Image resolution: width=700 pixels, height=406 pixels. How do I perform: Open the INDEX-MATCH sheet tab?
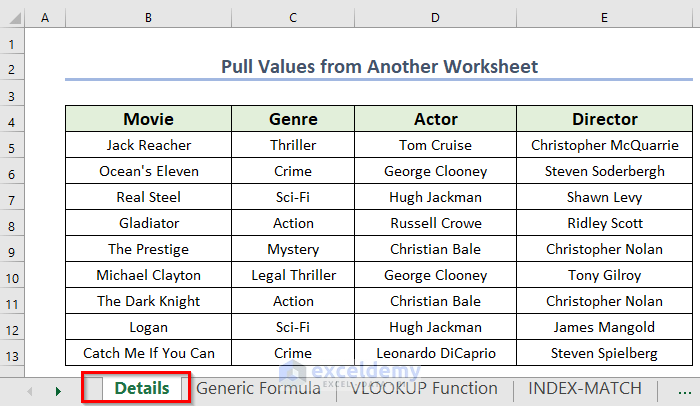click(x=582, y=388)
